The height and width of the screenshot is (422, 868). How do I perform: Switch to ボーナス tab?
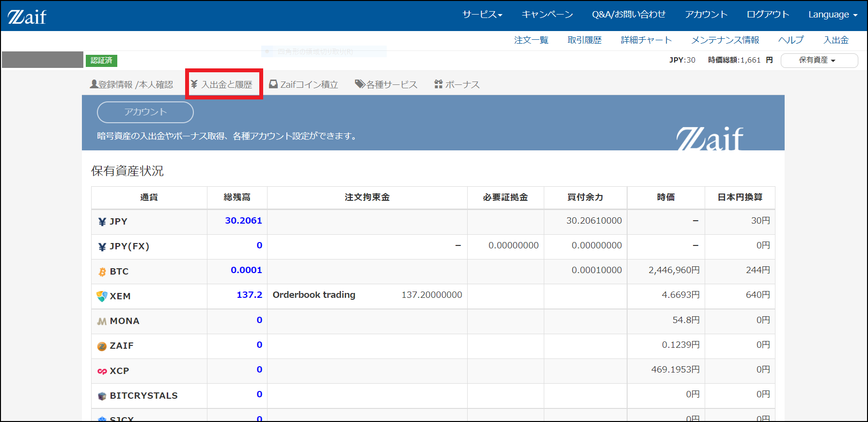[x=457, y=84]
